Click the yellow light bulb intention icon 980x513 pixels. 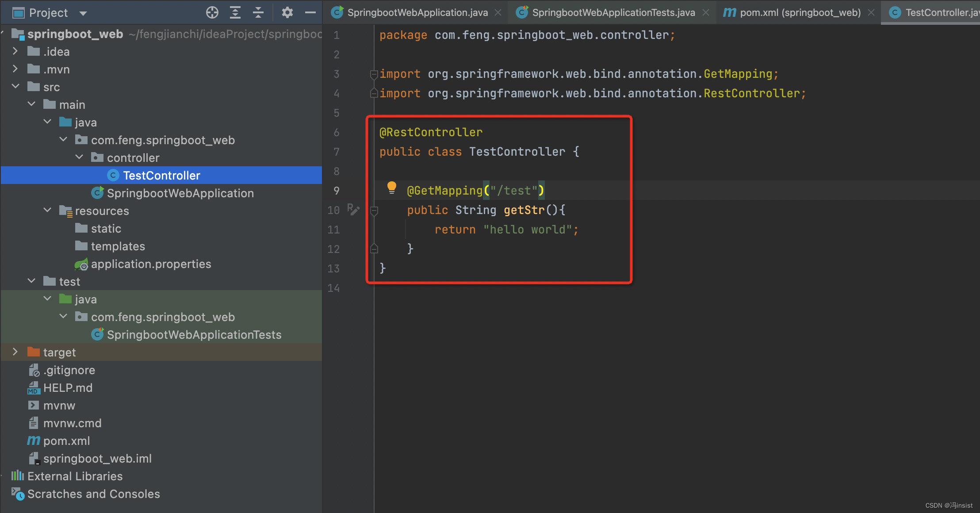(391, 188)
